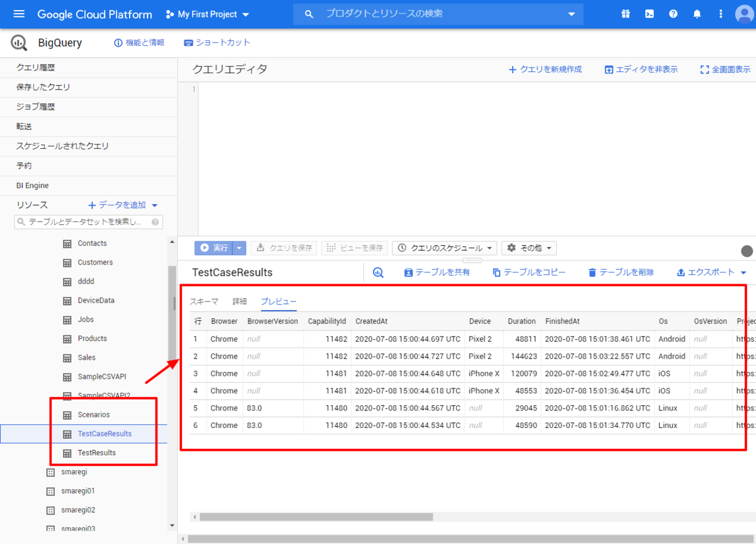Select プレビュー preview tab
This screenshot has width=756, height=544.
[x=278, y=301]
